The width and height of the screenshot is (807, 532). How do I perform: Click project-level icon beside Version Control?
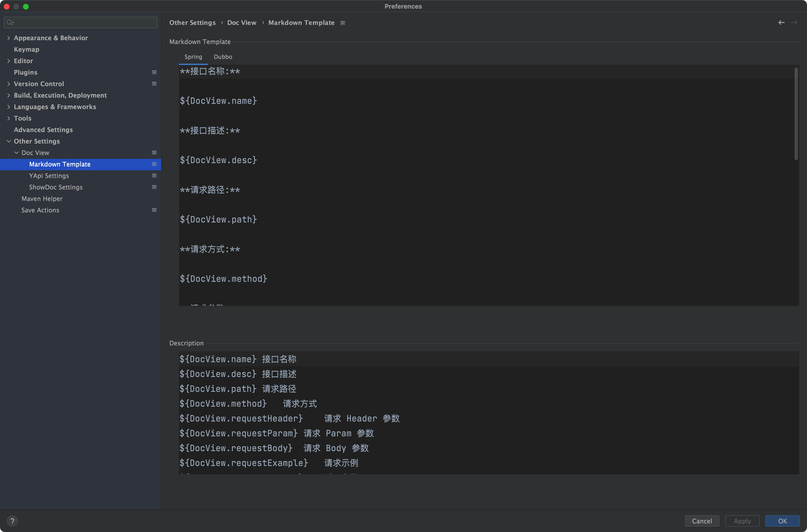coord(154,84)
